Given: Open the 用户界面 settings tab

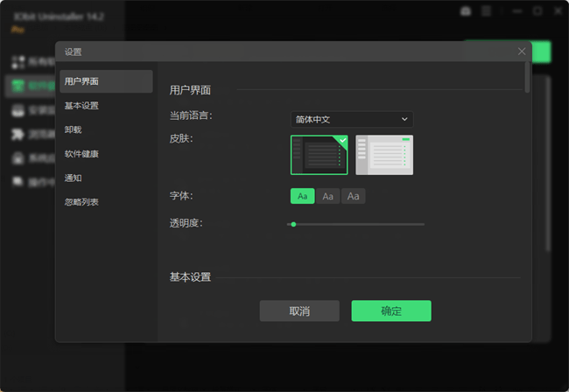Looking at the screenshot, I should tap(106, 81).
